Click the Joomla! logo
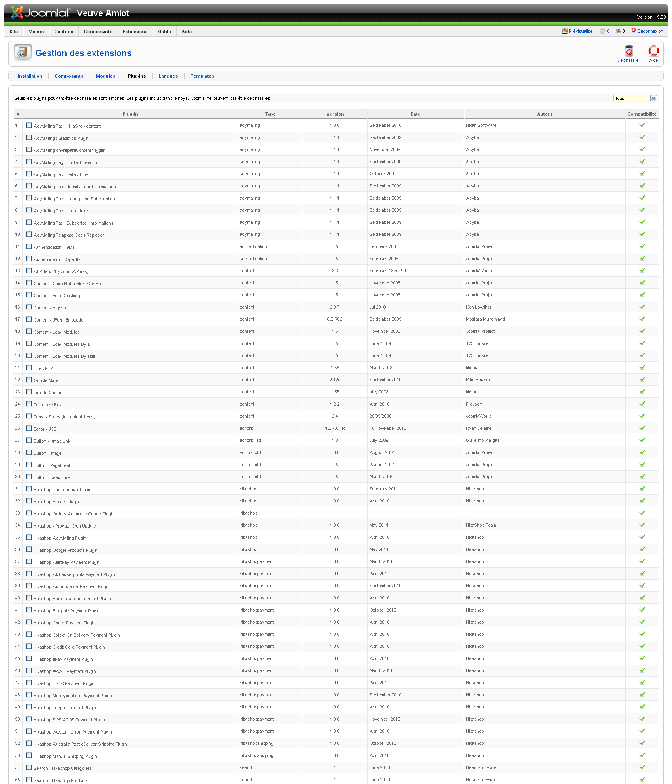The image size is (672, 784). click(40, 13)
